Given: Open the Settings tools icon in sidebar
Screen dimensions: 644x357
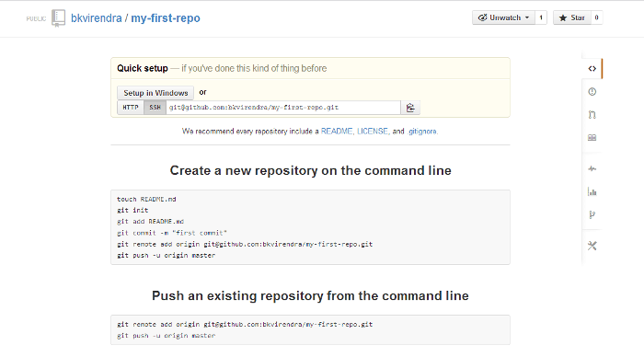Looking at the screenshot, I should 592,246.
